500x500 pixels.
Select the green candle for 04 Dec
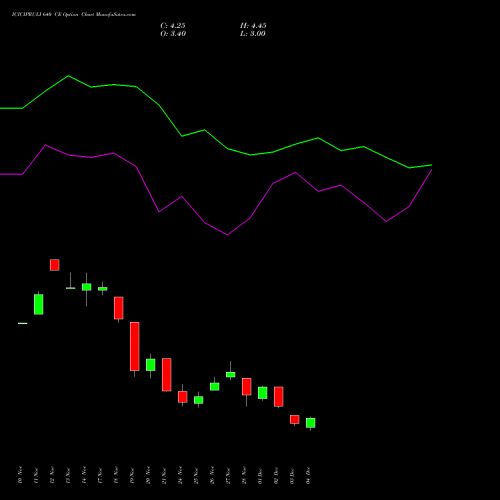pos(311,423)
